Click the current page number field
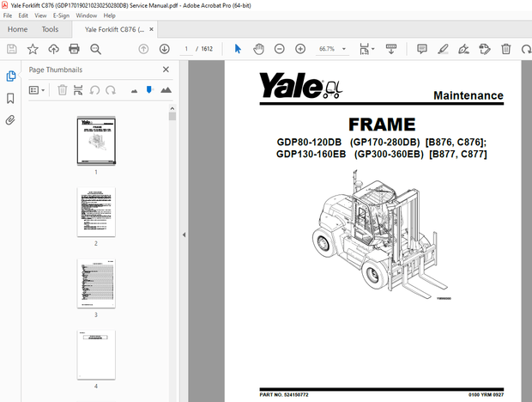 coord(186,49)
